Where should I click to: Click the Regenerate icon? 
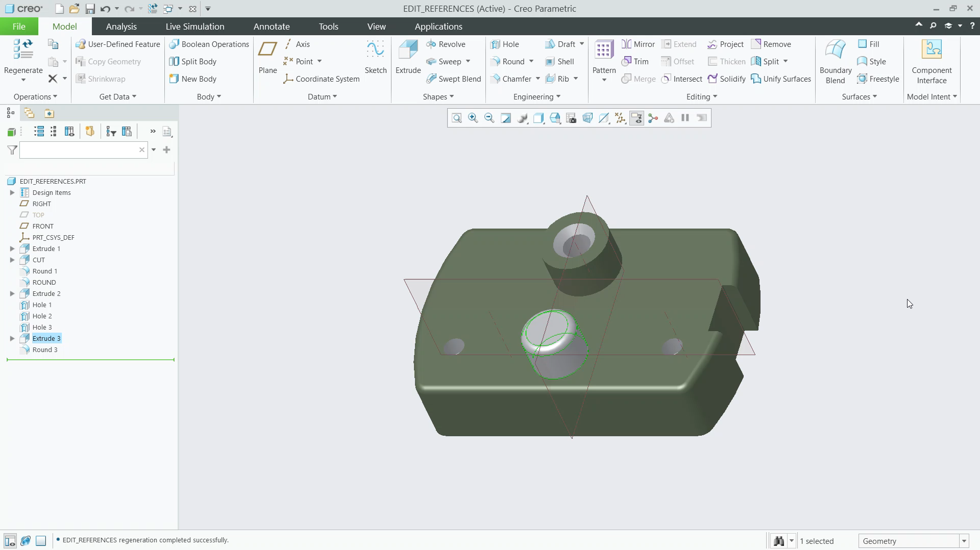[x=23, y=49]
